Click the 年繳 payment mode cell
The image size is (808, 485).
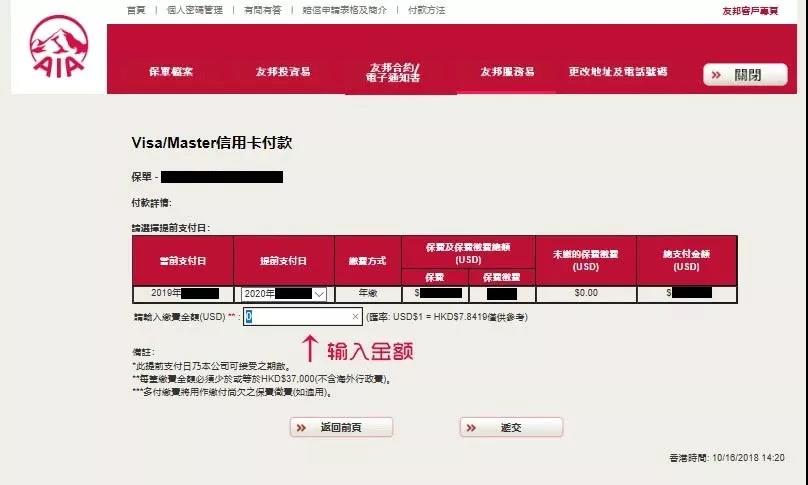(x=368, y=293)
